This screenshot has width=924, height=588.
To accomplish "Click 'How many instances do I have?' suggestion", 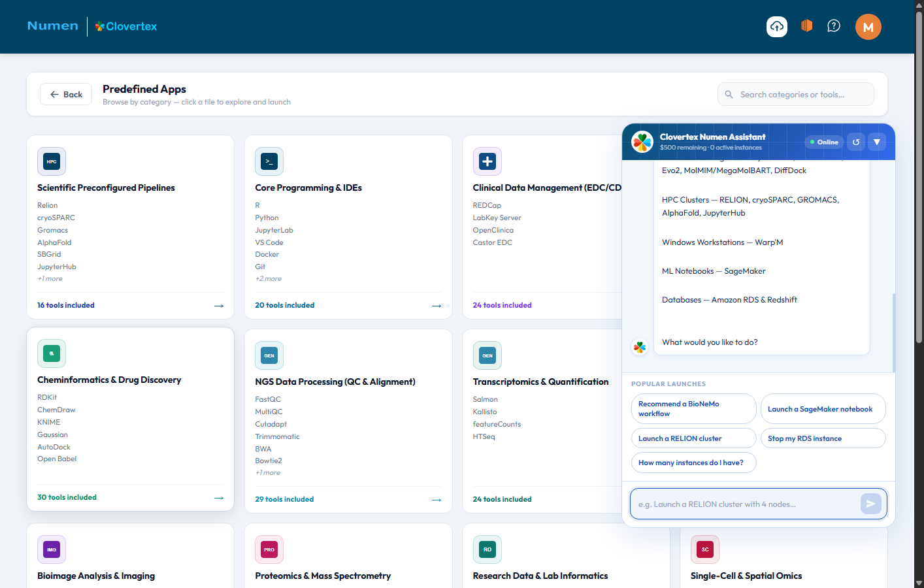I will pyautogui.click(x=693, y=463).
